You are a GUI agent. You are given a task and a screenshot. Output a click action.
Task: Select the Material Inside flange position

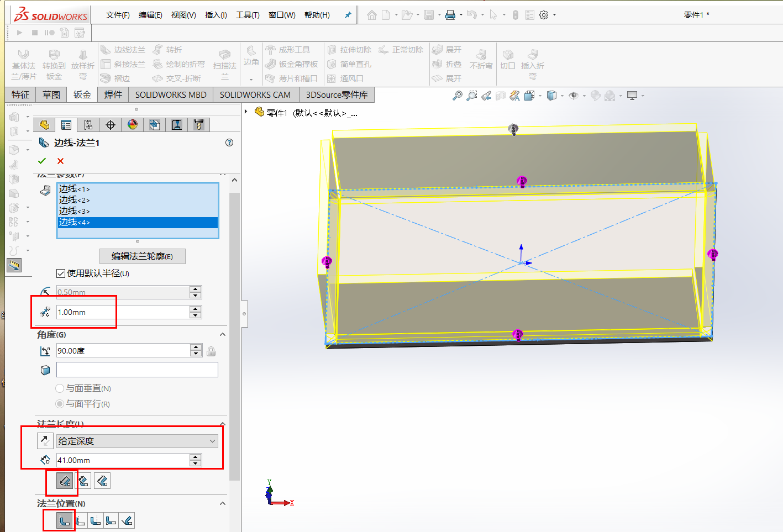[65, 520]
